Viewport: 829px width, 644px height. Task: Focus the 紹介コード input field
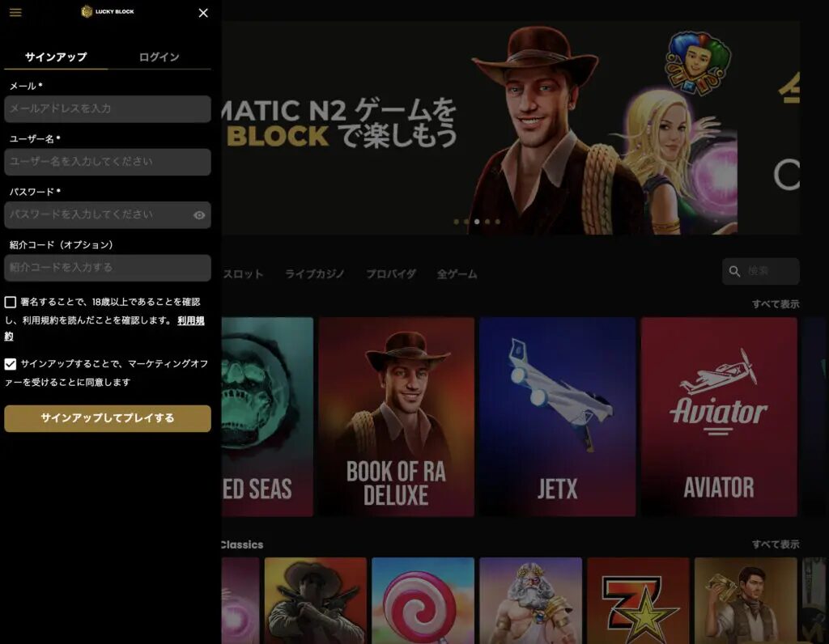coord(108,268)
